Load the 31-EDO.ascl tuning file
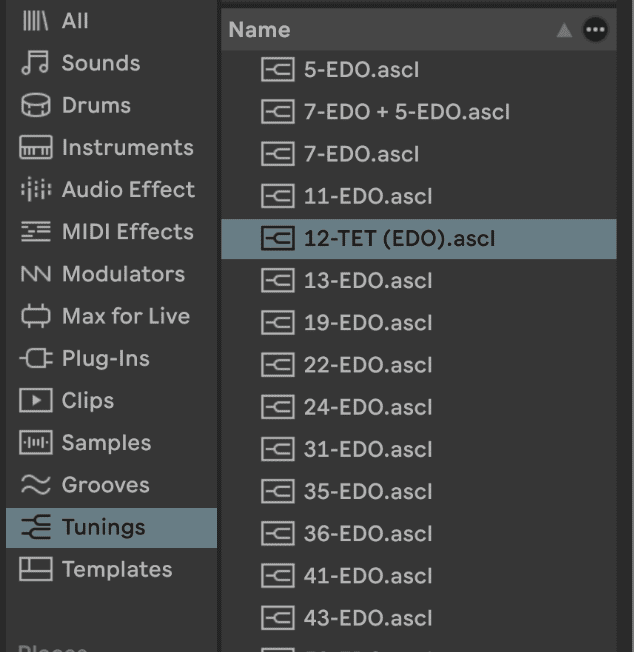This screenshot has height=652, width=634. [x=367, y=450]
